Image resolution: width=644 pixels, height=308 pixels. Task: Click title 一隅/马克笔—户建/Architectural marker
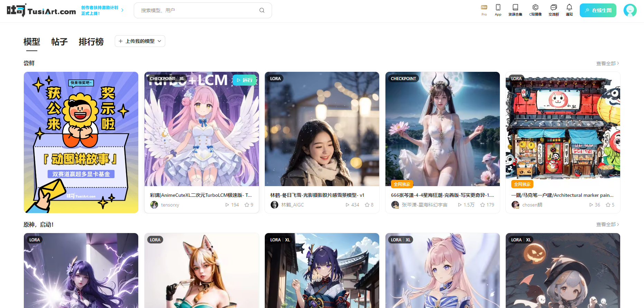(562, 195)
